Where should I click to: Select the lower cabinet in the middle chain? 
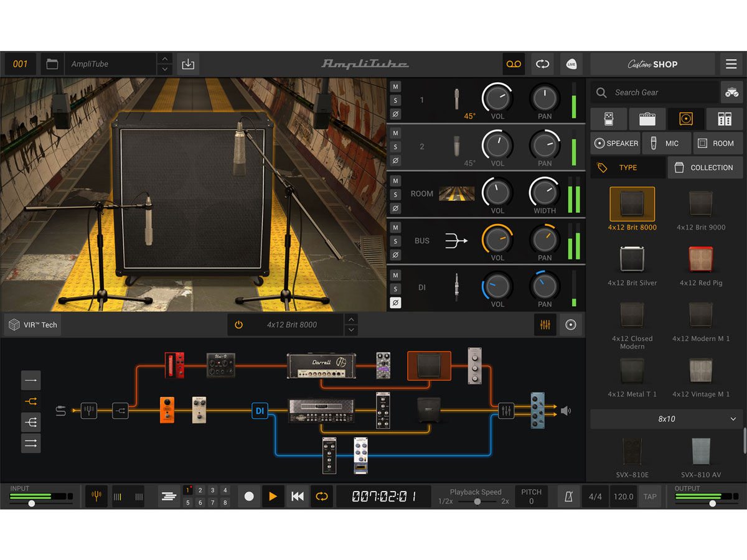click(x=429, y=411)
